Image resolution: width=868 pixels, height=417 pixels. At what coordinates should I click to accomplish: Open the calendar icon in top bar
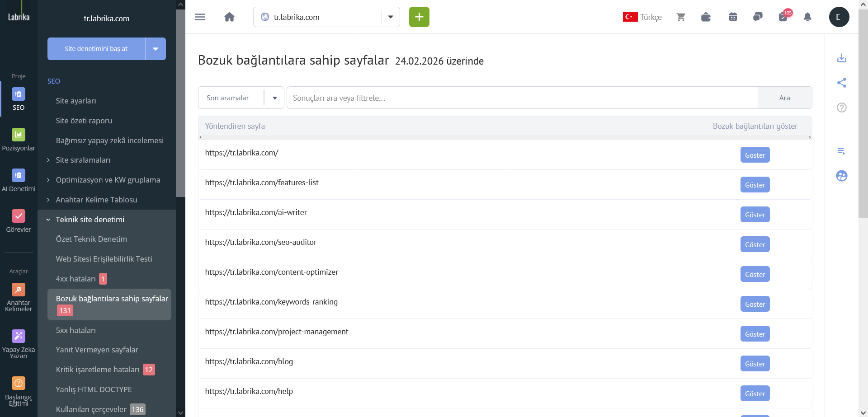coord(733,17)
